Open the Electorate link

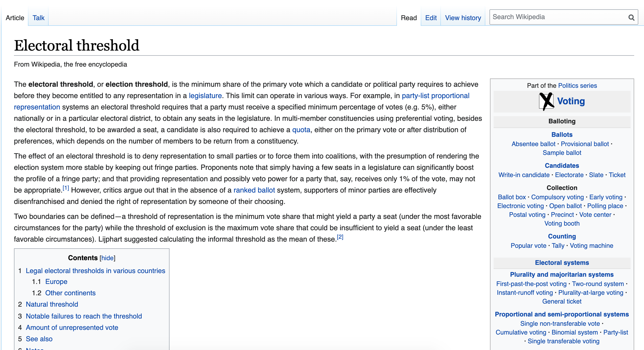[569, 175]
